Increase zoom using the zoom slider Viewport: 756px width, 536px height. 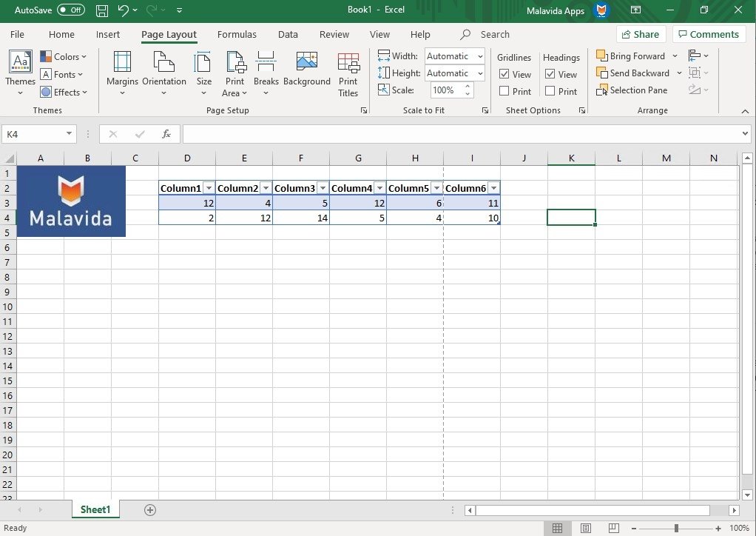pos(718,528)
